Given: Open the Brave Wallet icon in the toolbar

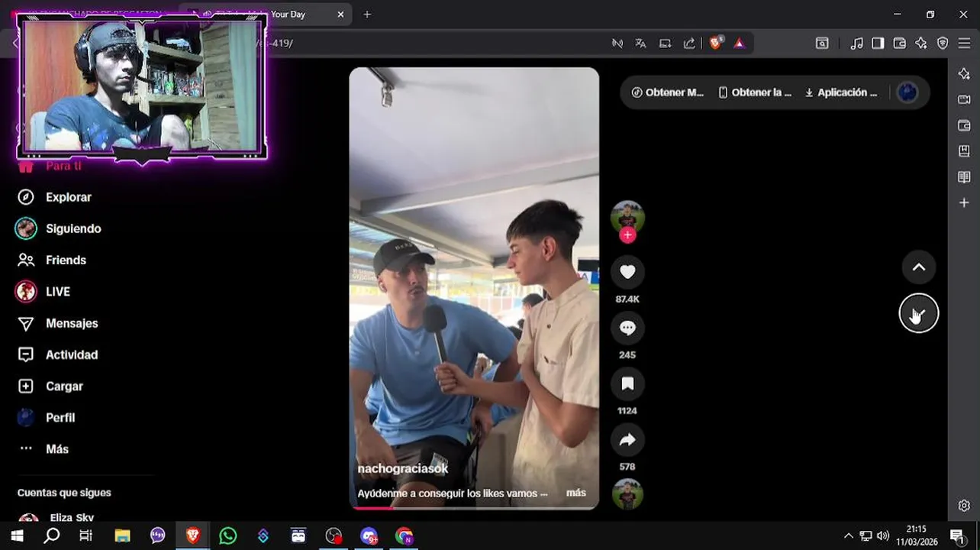Looking at the screenshot, I should click(x=899, y=44).
